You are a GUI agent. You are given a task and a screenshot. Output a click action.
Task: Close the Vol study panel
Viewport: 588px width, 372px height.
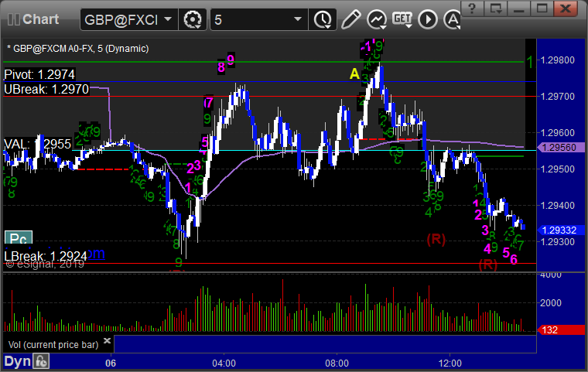pyautogui.click(x=107, y=340)
